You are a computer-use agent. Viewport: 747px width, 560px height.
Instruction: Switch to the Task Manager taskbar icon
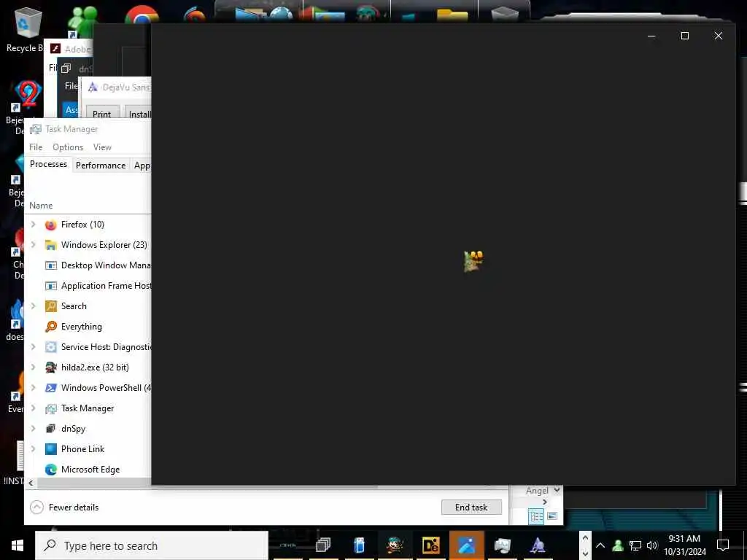click(x=502, y=545)
